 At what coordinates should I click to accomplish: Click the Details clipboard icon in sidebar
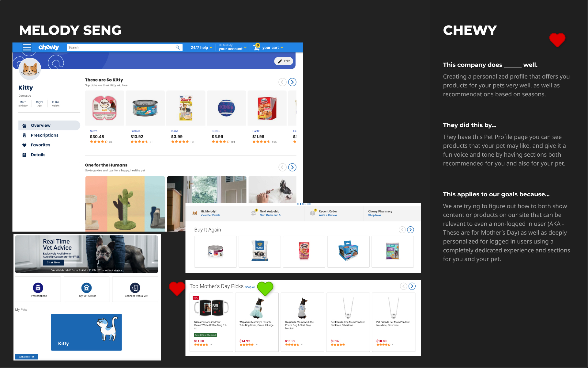[x=24, y=154]
